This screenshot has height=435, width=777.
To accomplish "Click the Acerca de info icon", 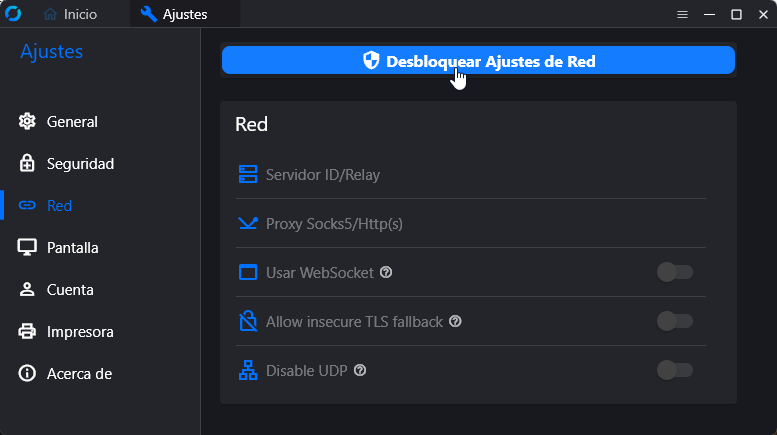I will point(28,374).
